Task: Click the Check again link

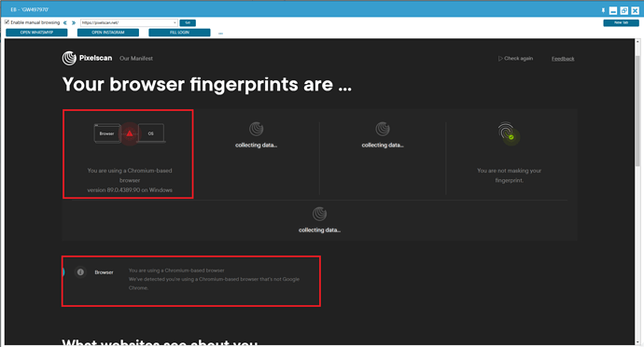Action: [516, 59]
